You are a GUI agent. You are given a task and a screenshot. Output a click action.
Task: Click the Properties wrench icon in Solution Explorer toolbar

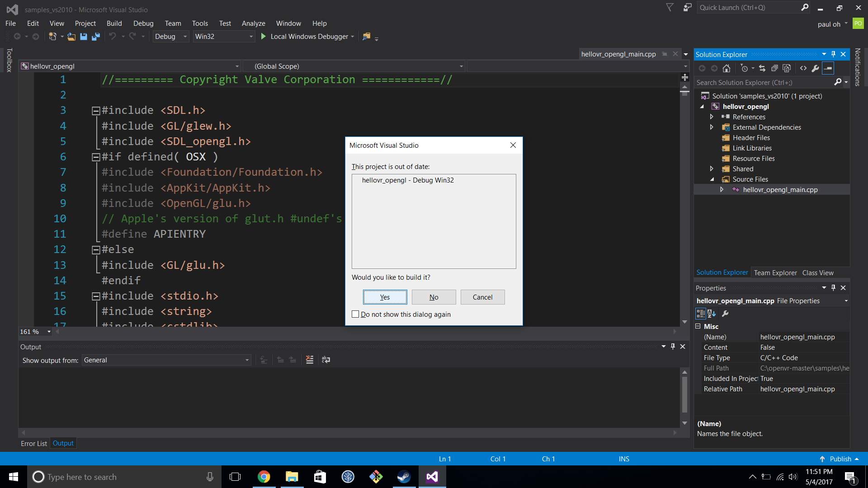coord(815,68)
